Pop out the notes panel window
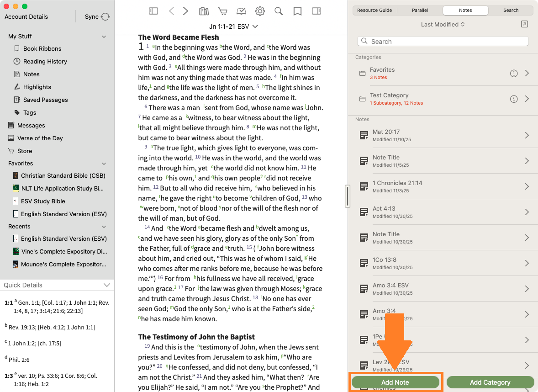 [524, 24]
